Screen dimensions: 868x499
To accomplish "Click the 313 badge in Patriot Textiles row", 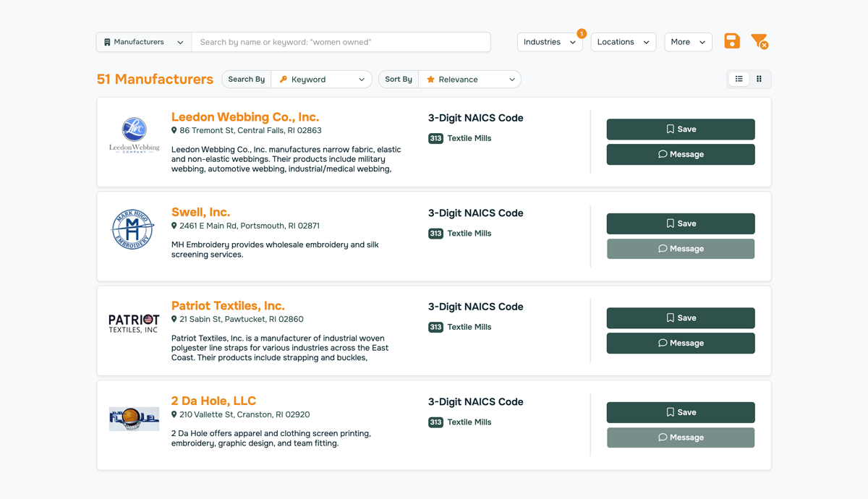I will pyautogui.click(x=435, y=327).
